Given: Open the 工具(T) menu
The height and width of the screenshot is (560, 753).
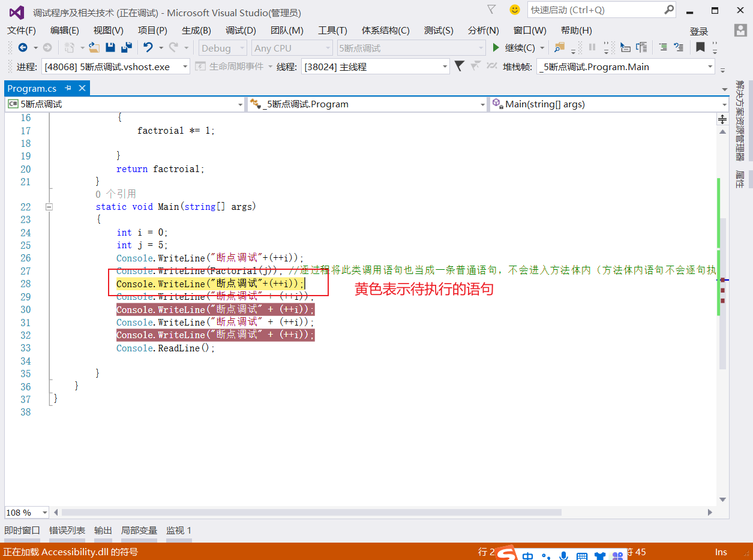Looking at the screenshot, I should click(x=332, y=31).
